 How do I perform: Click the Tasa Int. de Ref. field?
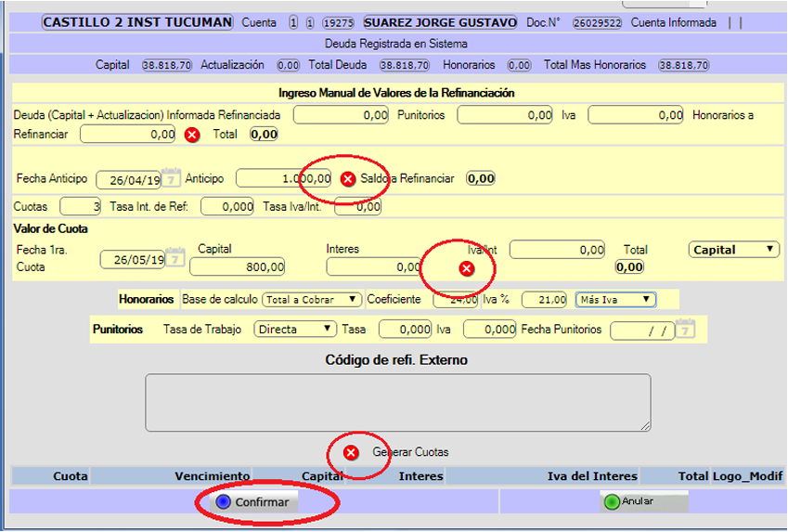pos(227,207)
